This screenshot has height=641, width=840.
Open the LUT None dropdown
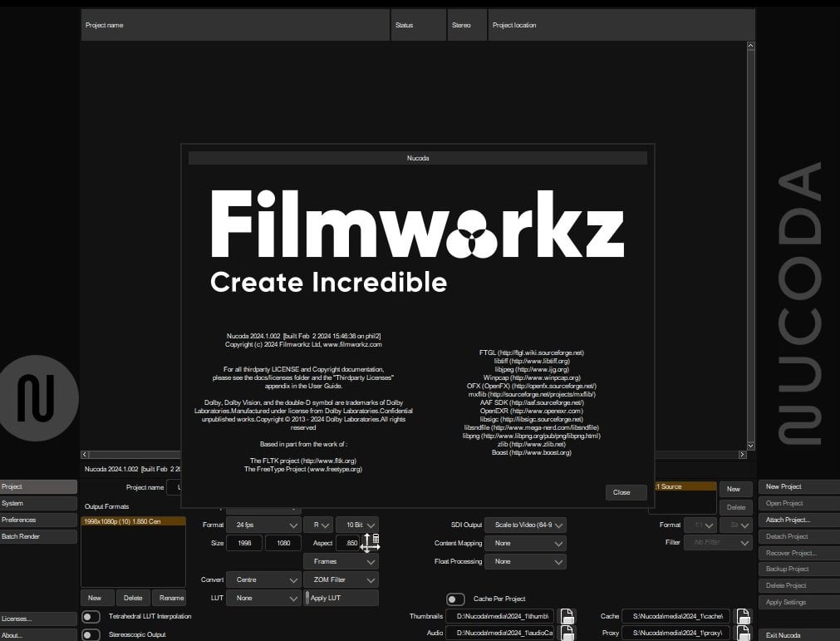click(263, 598)
